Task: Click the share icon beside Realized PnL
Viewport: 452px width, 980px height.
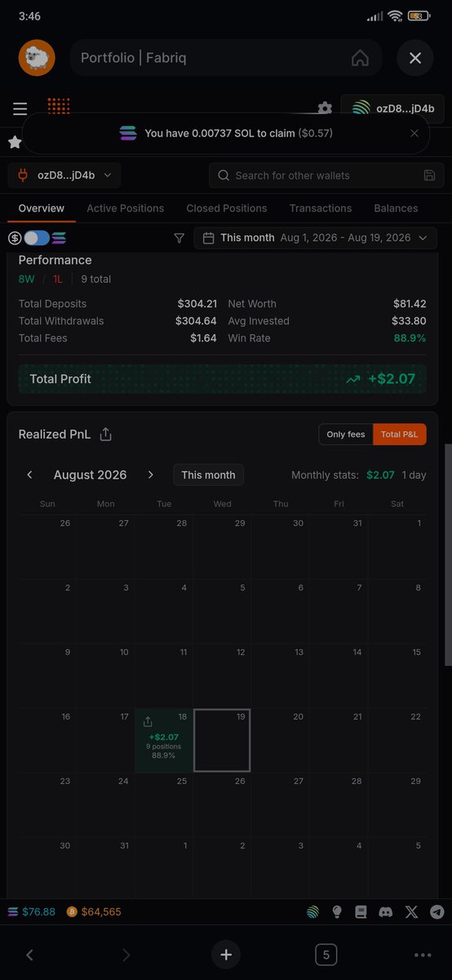Action: pyautogui.click(x=105, y=434)
